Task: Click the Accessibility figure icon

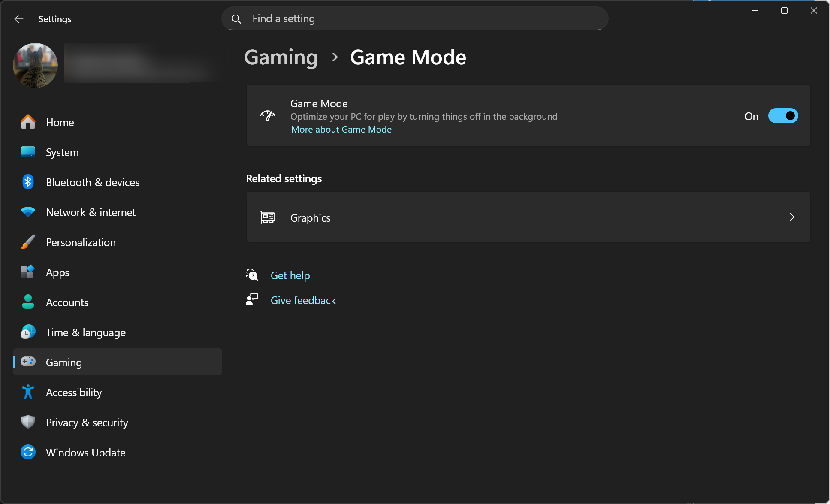Action: tap(28, 392)
